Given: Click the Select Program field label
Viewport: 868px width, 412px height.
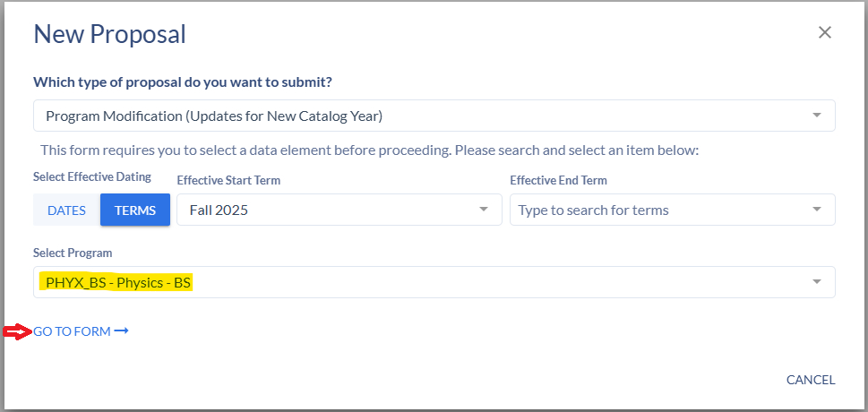Looking at the screenshot, I should (73, 253).
